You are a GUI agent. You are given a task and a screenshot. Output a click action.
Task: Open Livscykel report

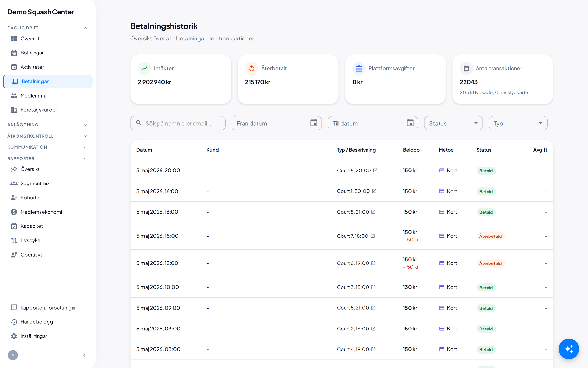pyautogui.click(x=48, y=240)
